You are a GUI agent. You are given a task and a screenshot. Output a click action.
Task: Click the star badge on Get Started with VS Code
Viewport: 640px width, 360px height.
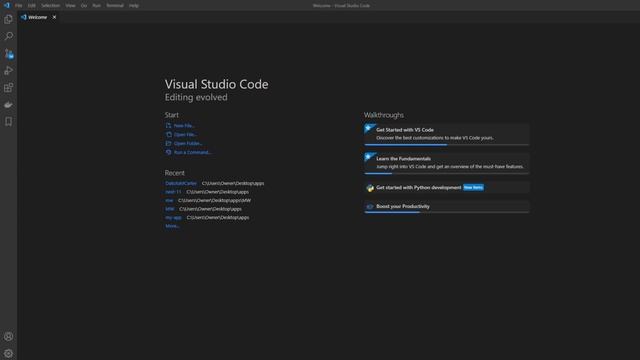point(369,128)
